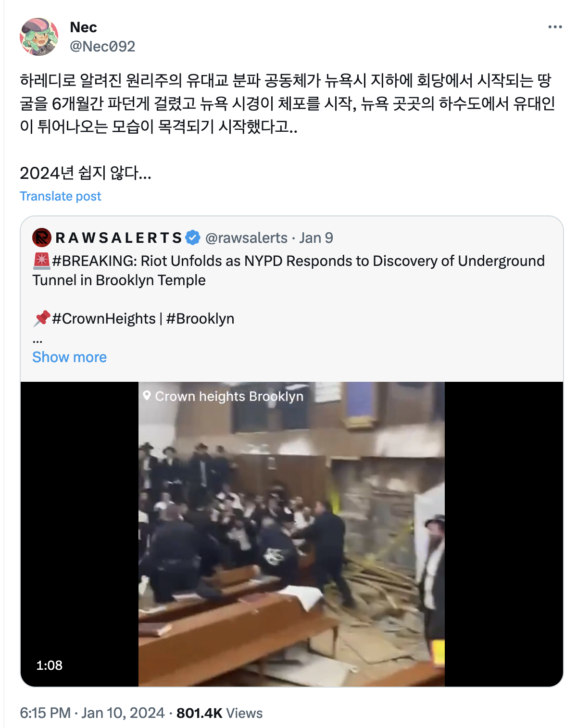Viewport: 577px width, 728px height.
Task: Click Translate post link
Action: tap(61, 196)
